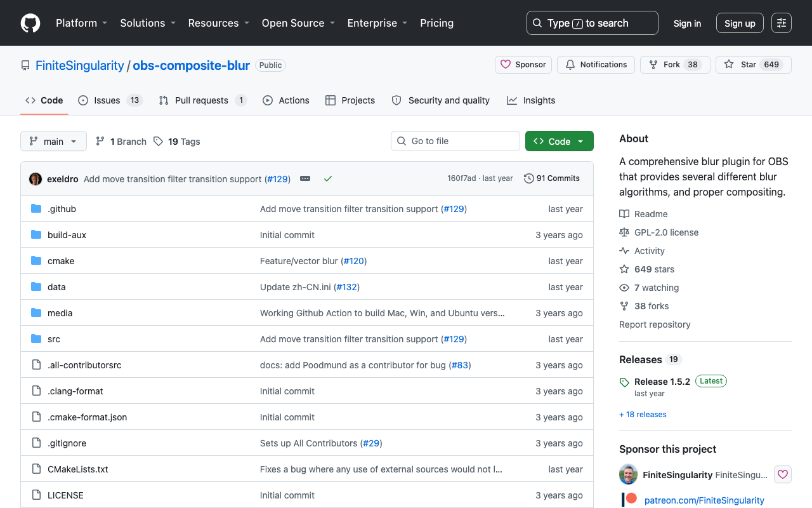View the 1 Branch link
Viewport: 812px width, 508px height.
(121, 141)
